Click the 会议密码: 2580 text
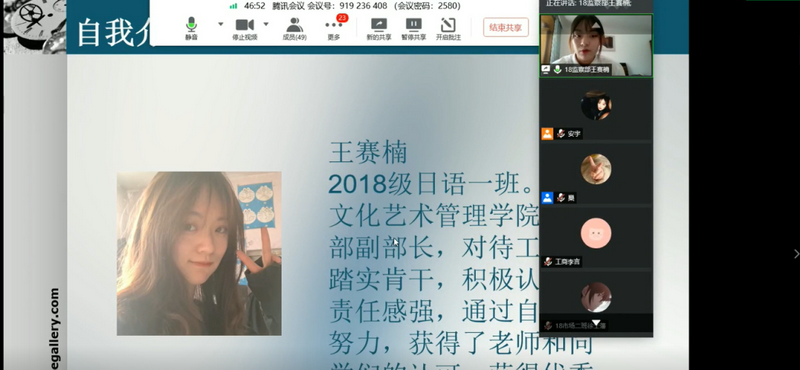The height and width of the screenshot is (370, 800). 428,6
